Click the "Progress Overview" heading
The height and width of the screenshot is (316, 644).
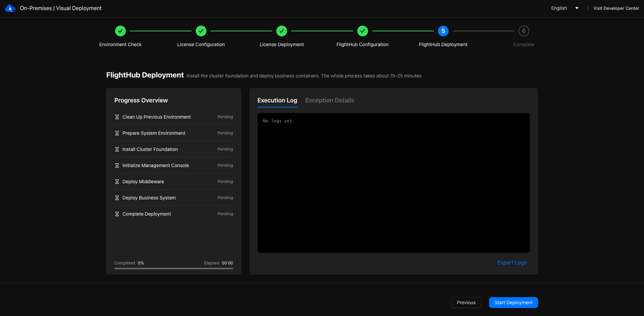141,100
